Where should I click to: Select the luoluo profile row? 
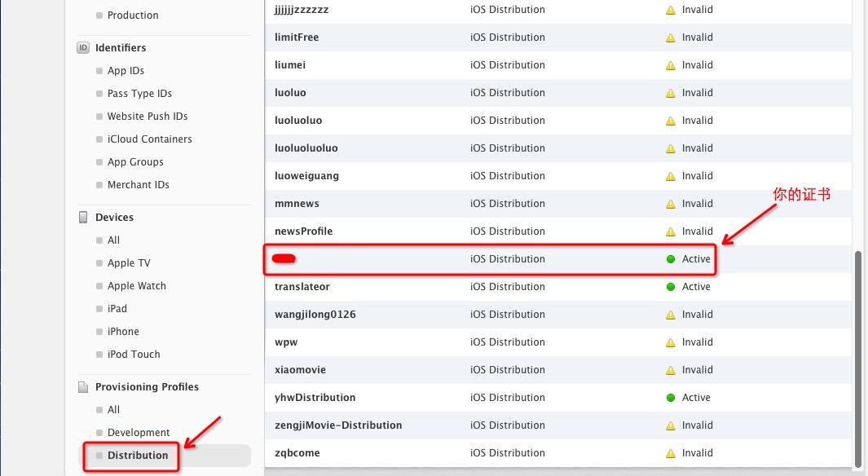pyautogui.click(x=558, y=92)
